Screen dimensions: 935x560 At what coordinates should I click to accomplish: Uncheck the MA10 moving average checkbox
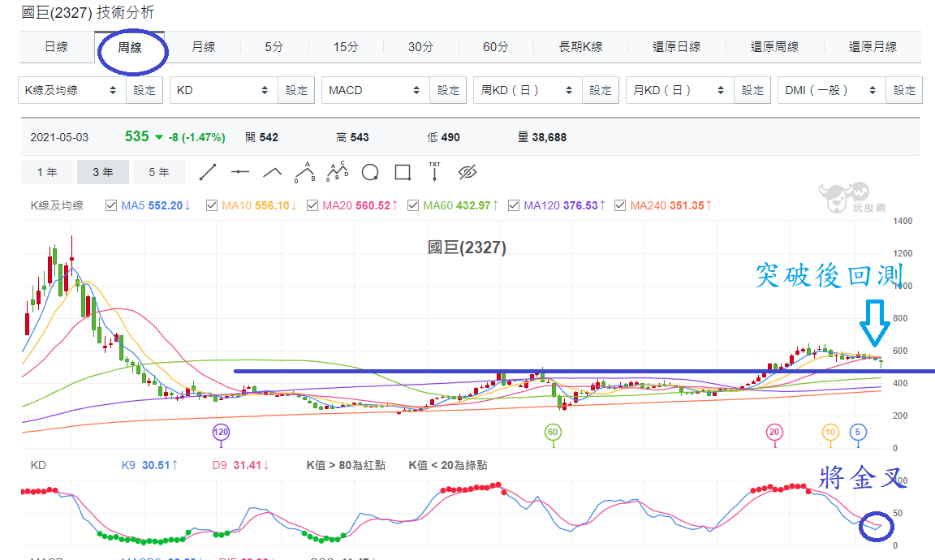click(x=212, y=206)
